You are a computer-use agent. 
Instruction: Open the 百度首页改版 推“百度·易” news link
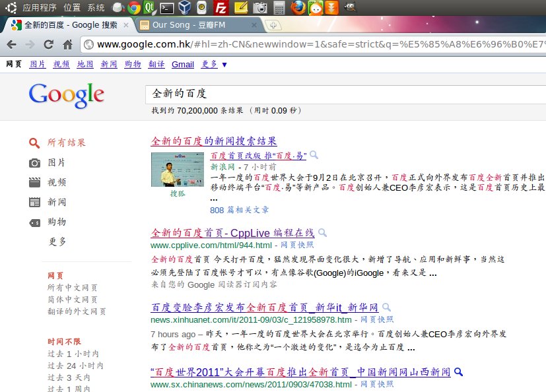(x=258, y=156)
